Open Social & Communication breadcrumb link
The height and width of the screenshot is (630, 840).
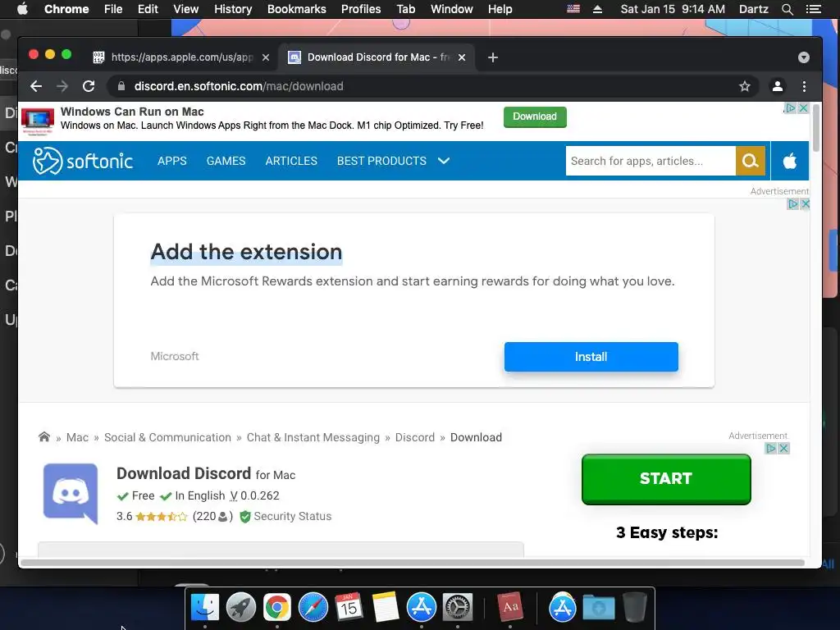click(x=167, y=437)
